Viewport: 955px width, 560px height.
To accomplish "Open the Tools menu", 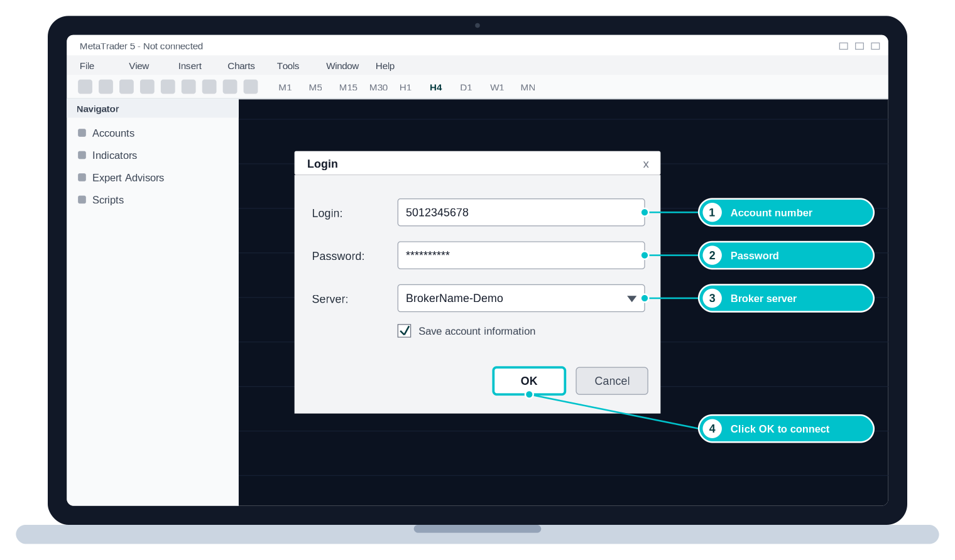I will (288, 66).
